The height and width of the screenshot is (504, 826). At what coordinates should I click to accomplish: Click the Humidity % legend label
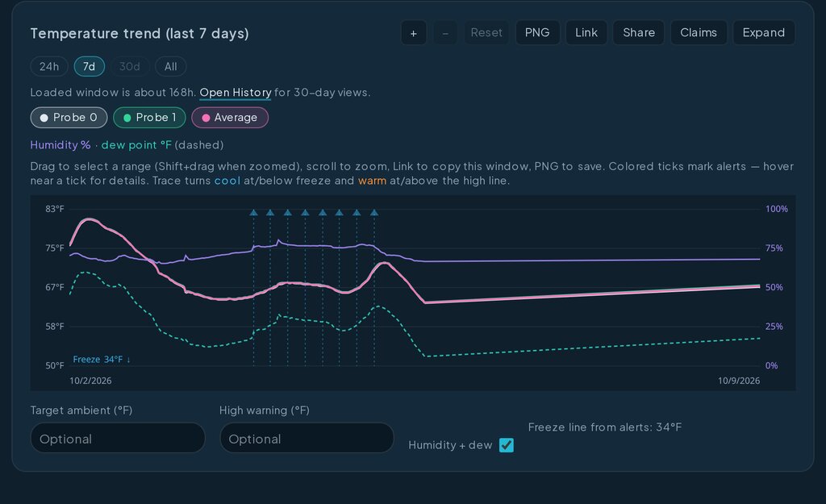point(60,145)
